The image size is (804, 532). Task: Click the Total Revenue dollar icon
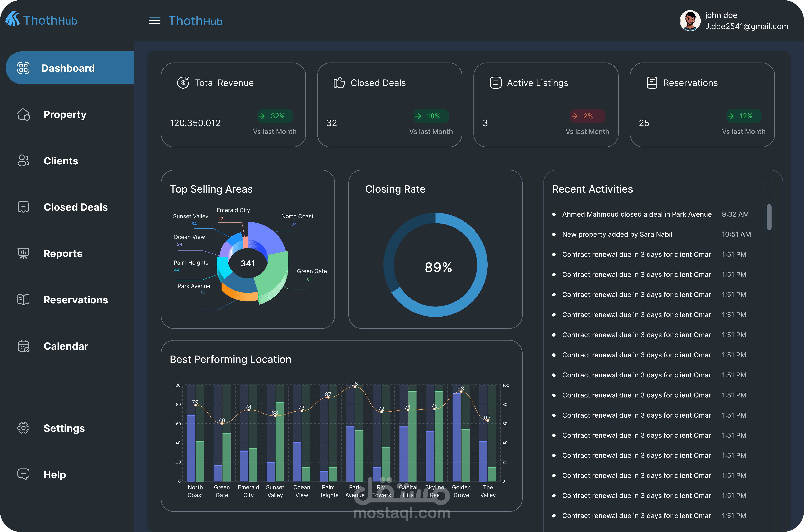183,82
